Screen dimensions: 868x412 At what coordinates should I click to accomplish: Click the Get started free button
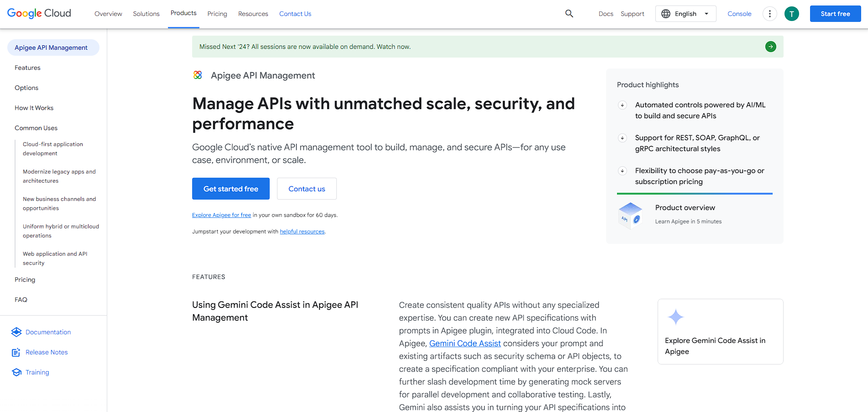[231, 189]
